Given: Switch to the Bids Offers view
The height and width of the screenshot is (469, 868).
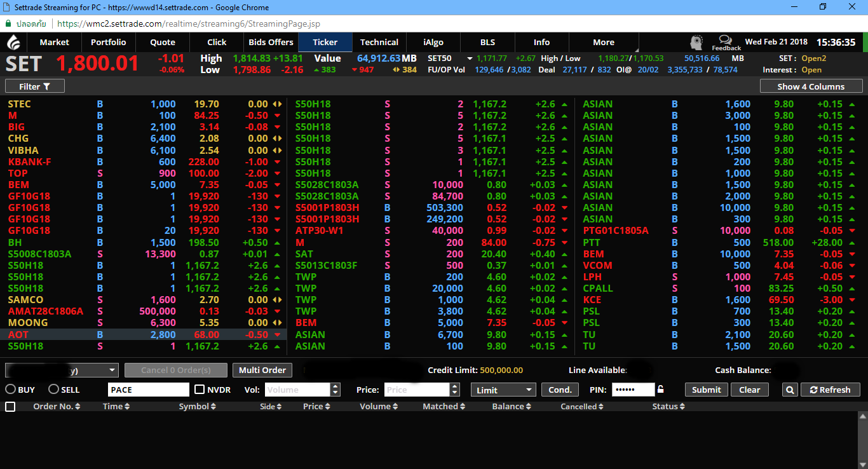Looking at the screenshot, I should coord(271,43).
